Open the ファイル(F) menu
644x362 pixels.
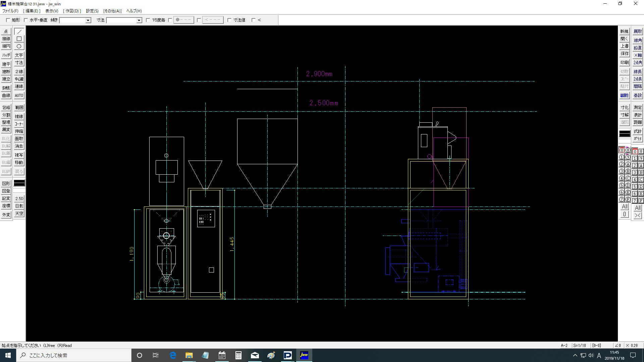(x=10, y=11)
